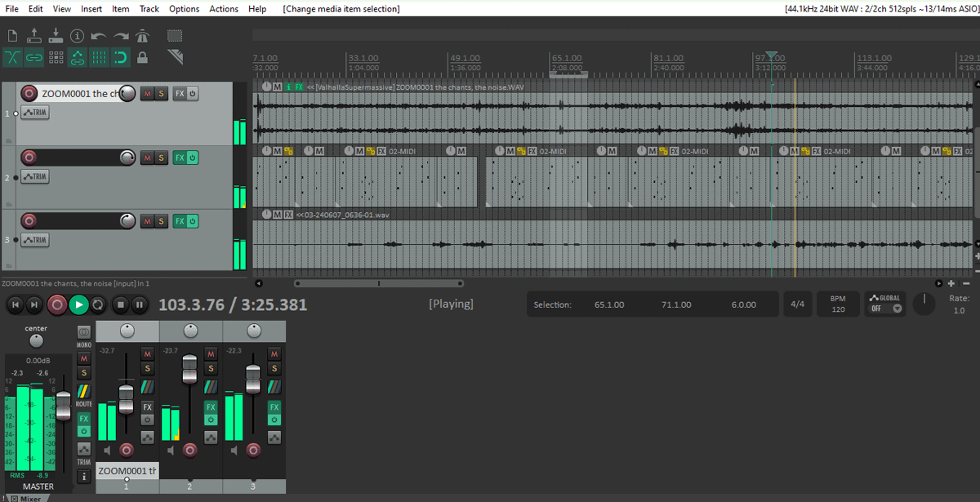Solo track 2 in the track panel
This screenshot has width=980, height=502.
(161, 158)
